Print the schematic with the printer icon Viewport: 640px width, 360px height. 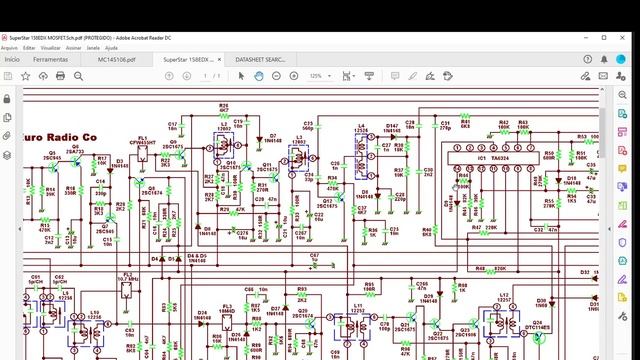tap(60, 76)
